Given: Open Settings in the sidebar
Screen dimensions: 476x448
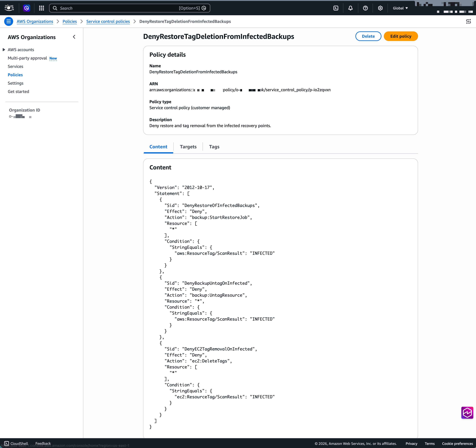Looking at the screenshot, I should tap(16, 83).
